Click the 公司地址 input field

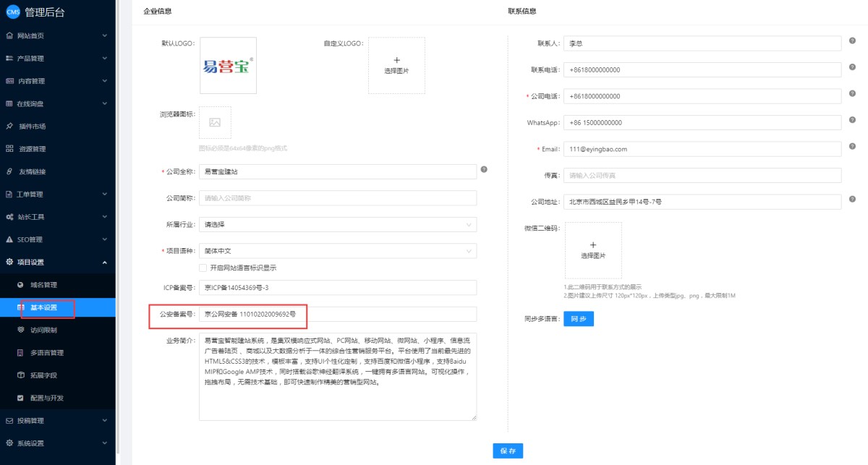pyautogui.click(x=703, y=202)
